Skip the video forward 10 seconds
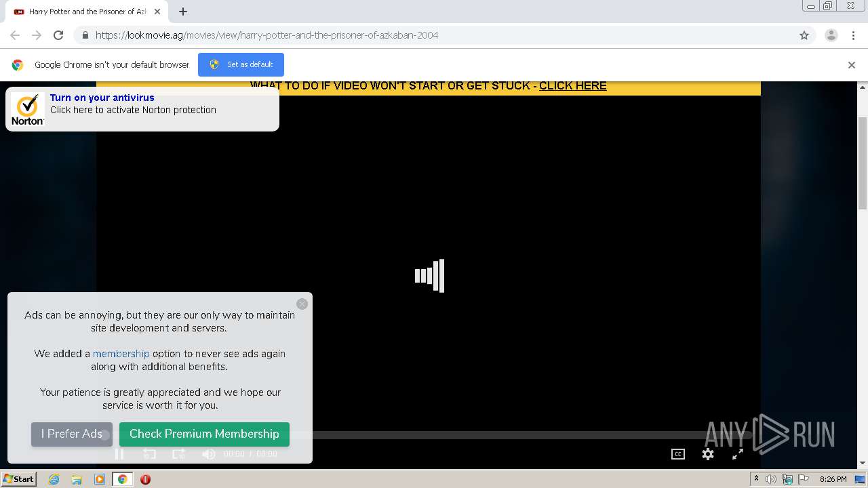This screenshot has width=868, height=488. (178, 454)
